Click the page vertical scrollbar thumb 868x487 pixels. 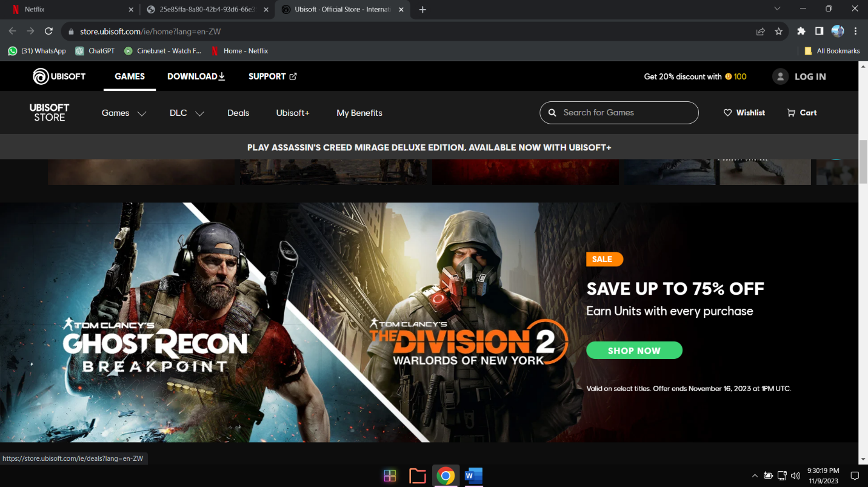coord(863,161)
